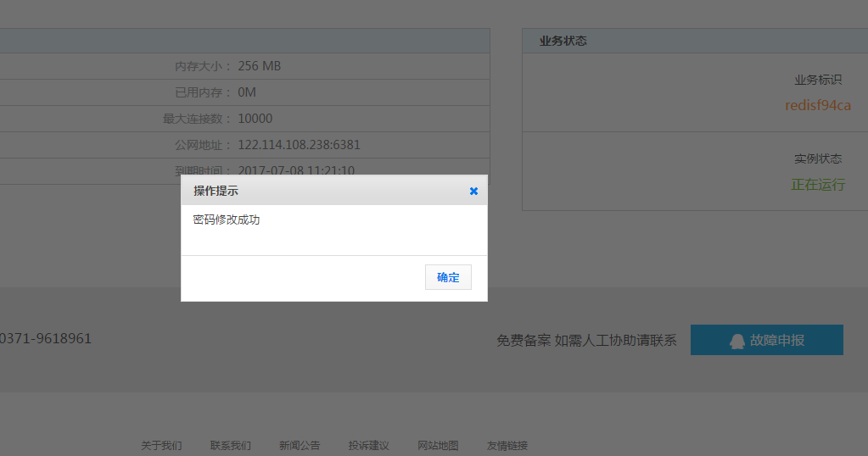Click the 正在运行 instance status text
This screenshot has height=456, width=868.
click(x=818, y=184)
